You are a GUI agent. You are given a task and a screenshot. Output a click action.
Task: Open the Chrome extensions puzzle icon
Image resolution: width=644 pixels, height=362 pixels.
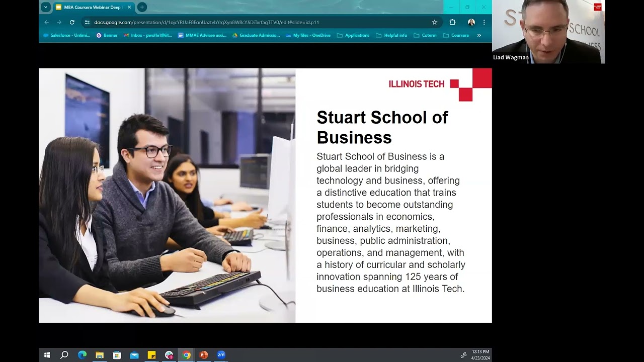tap(452, 22)
